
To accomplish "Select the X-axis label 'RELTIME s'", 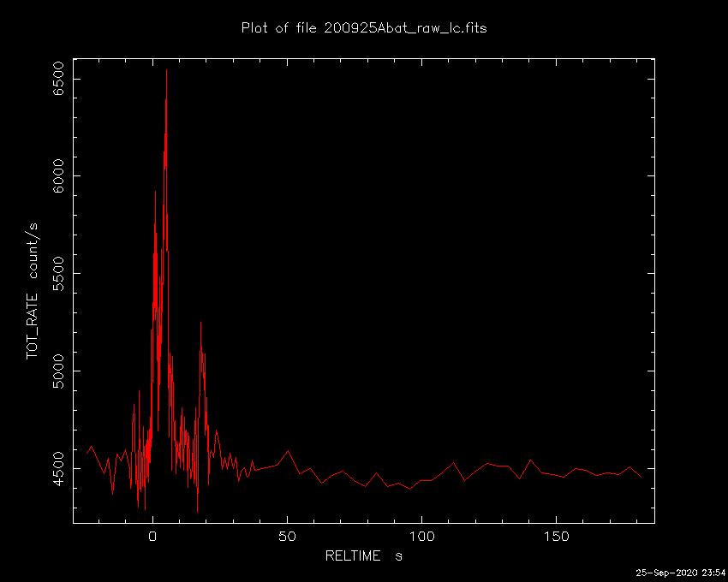I will [363, 555].
